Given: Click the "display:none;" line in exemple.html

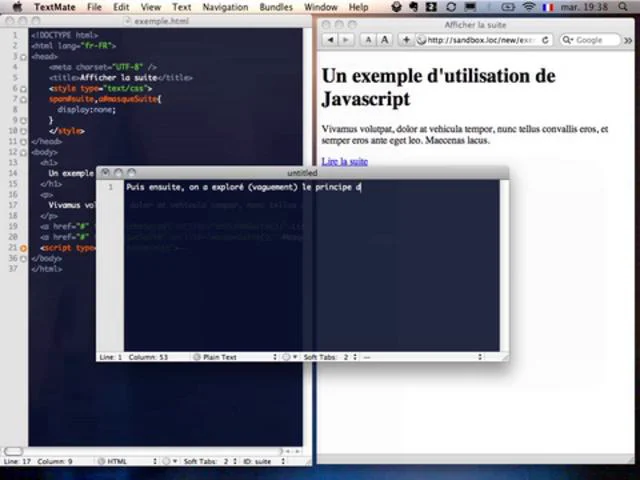Looking at the screenshot, I should point(87,110).
